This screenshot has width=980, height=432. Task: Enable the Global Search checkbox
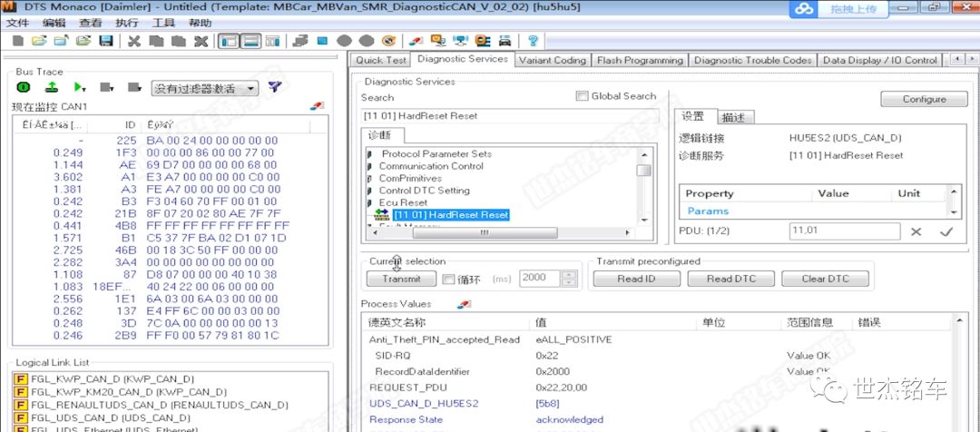coord(583,95)
